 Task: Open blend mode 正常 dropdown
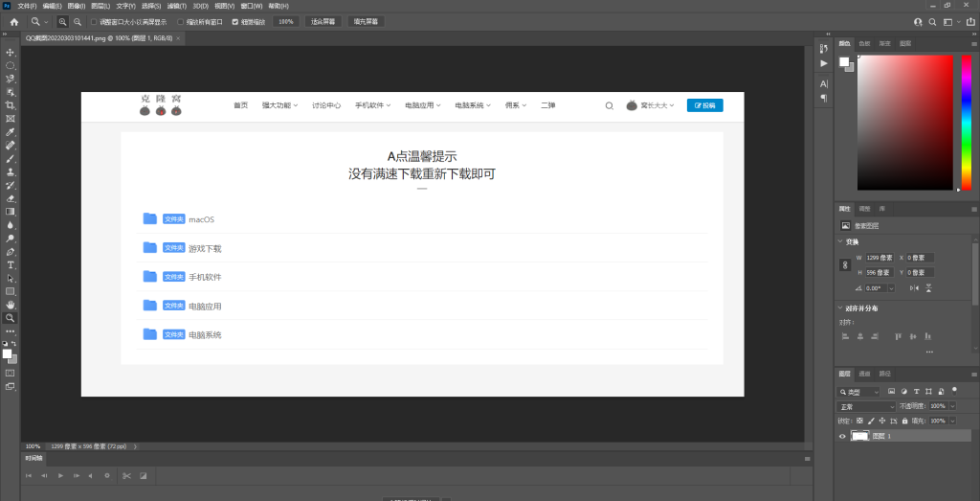click(x=867, y=406)
